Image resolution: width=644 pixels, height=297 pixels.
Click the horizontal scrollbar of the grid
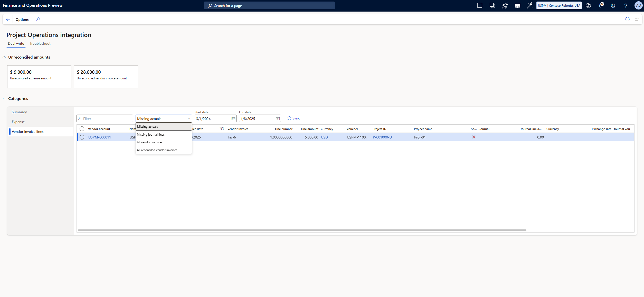(302, 230)
